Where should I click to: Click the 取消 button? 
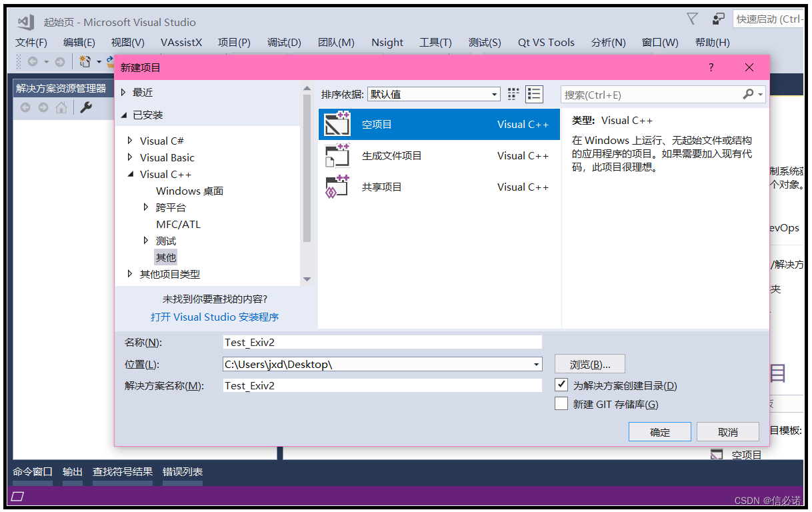[728, 432]
